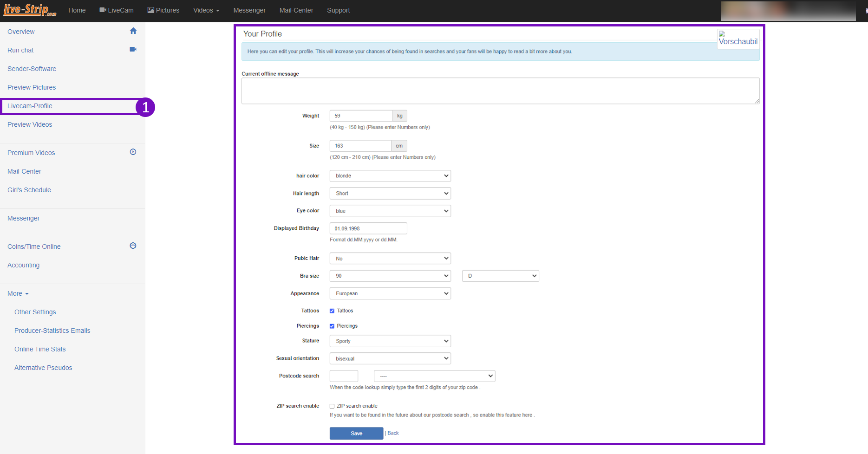
Task: Click the blue Save button
Action: click(x=356, y=433)
